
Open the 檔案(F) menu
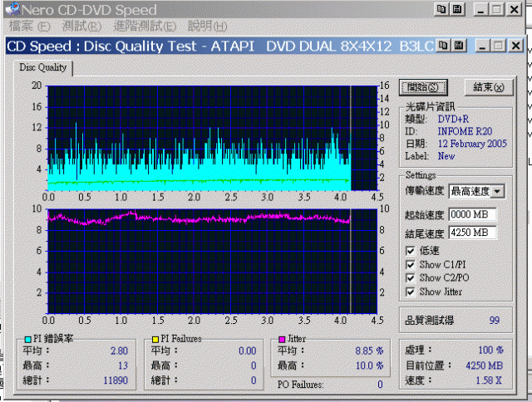tap(30, 26)
